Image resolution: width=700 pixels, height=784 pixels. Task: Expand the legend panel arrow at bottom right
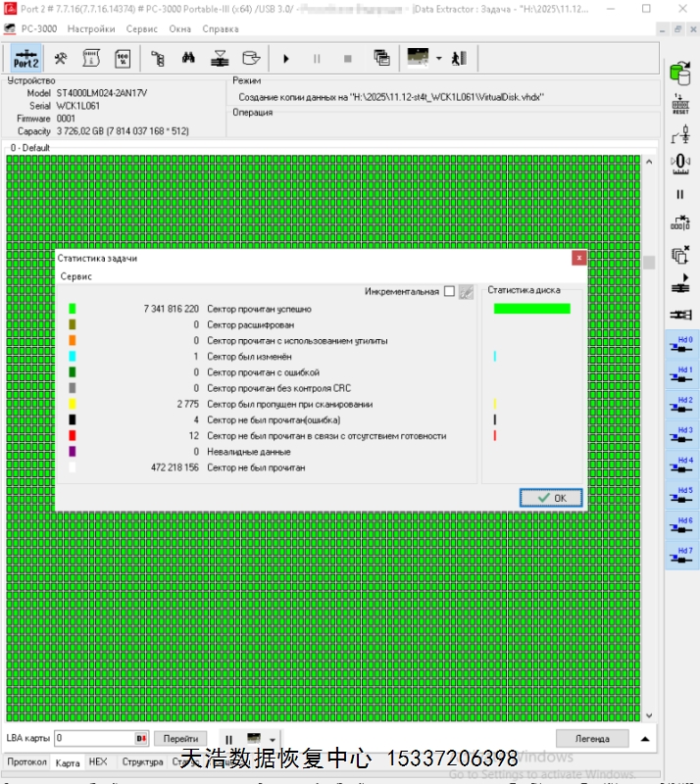pyautogui.click(x=644, y=738)
